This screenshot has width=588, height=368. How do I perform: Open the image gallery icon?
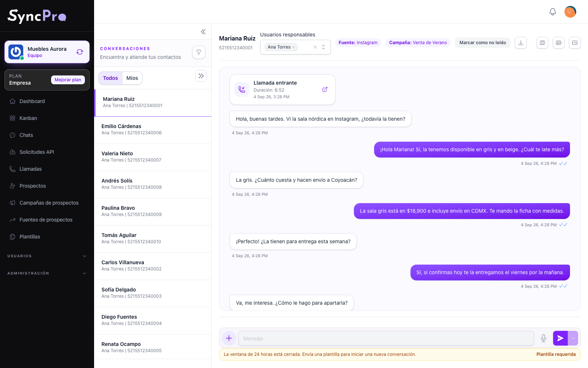575,43
